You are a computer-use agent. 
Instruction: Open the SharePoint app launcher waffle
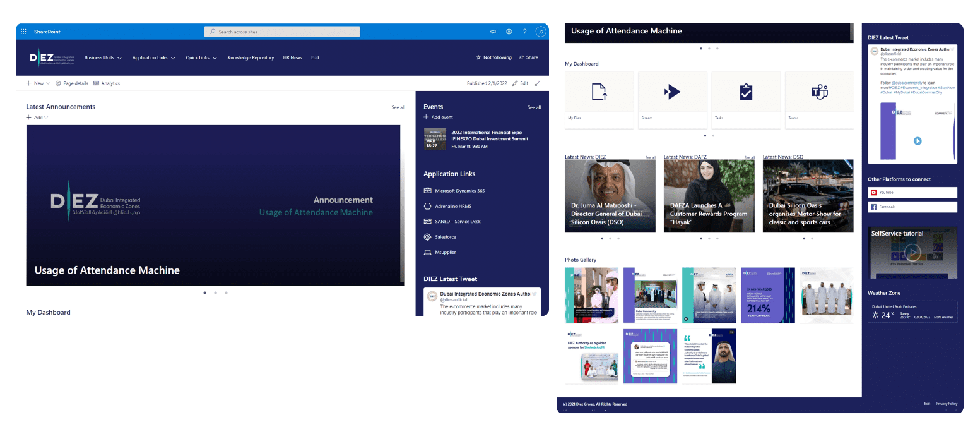pyautogui.click(x=23, y=31)
